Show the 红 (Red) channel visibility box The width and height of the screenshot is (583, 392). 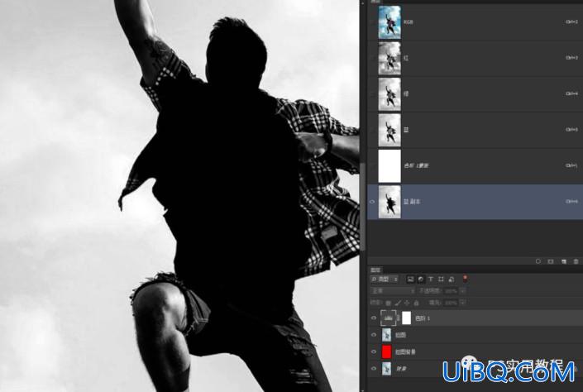pos(372,58)
